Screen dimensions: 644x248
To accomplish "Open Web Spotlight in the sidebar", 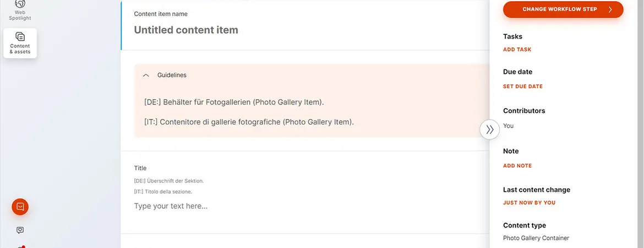I will 20,8.
